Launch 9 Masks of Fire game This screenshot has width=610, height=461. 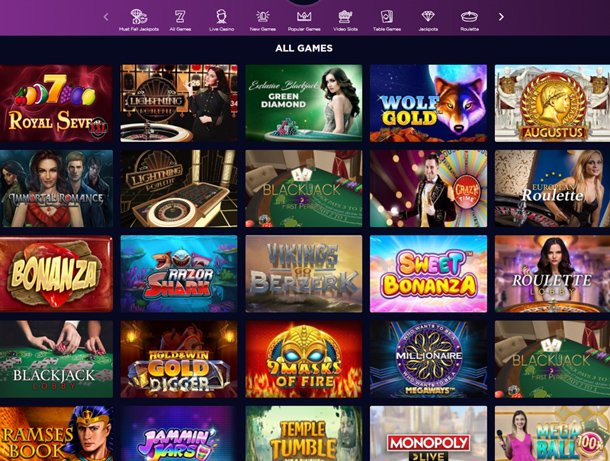(304, 359)
